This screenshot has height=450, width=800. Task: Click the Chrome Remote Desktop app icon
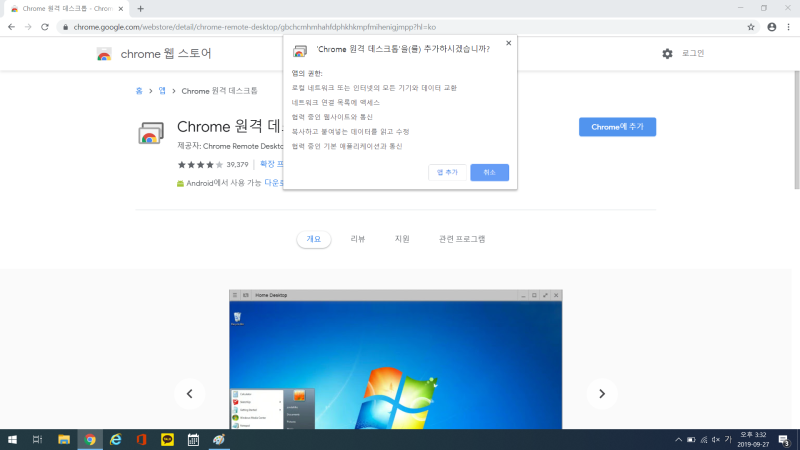click(151, 134)
